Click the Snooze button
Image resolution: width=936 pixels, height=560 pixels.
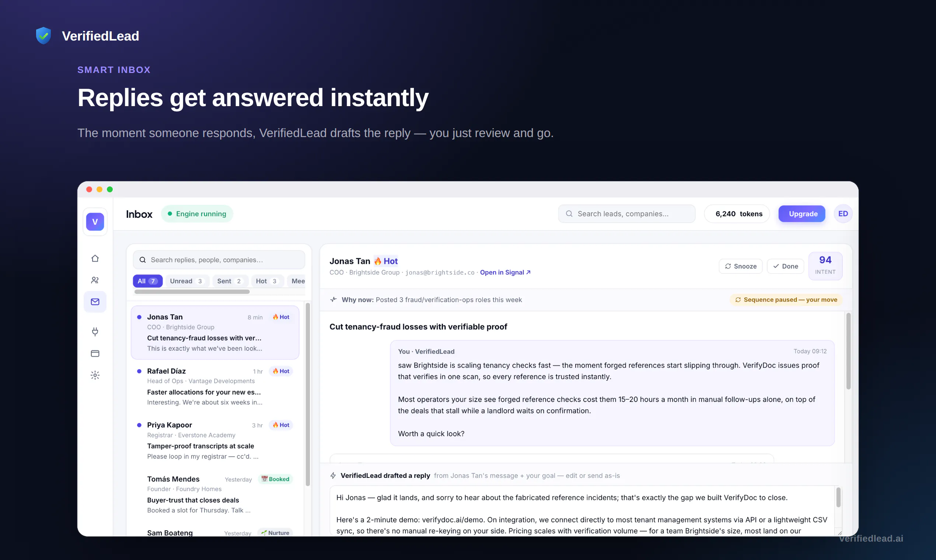740,266
